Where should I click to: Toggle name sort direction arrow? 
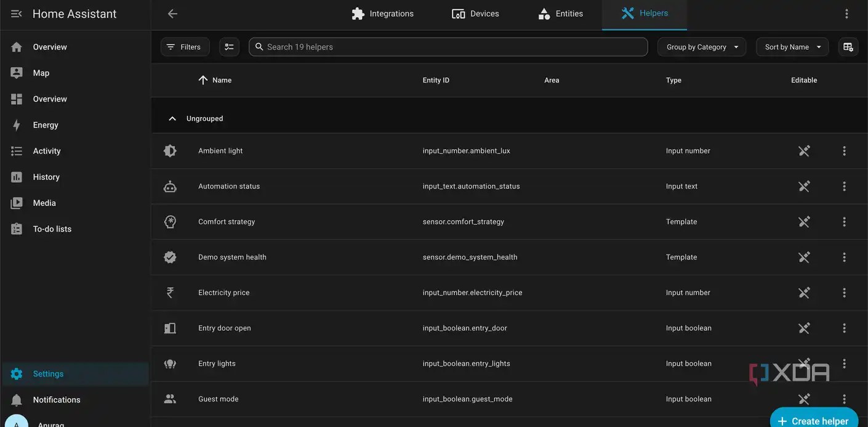coord(203,80)
